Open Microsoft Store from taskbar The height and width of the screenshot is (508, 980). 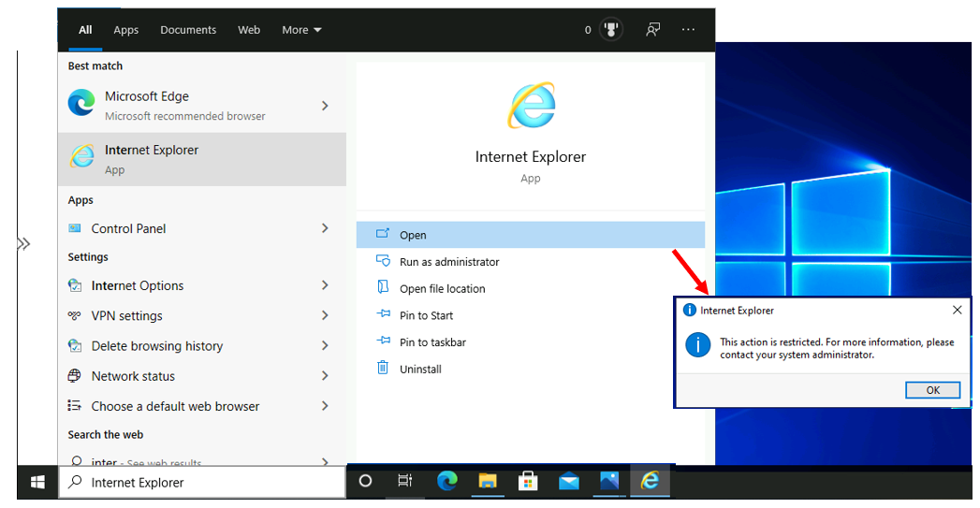point(528,481)
